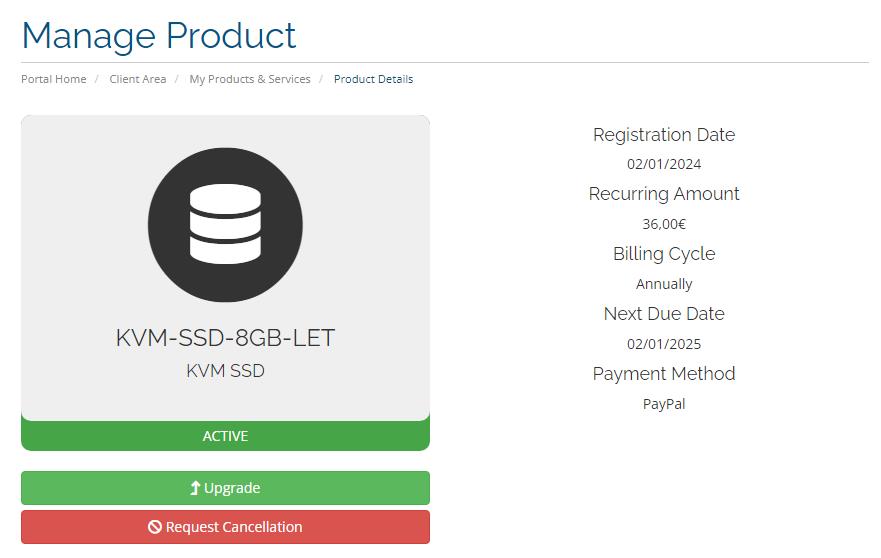Click the database stack product icon

click(x=225, y=224)
